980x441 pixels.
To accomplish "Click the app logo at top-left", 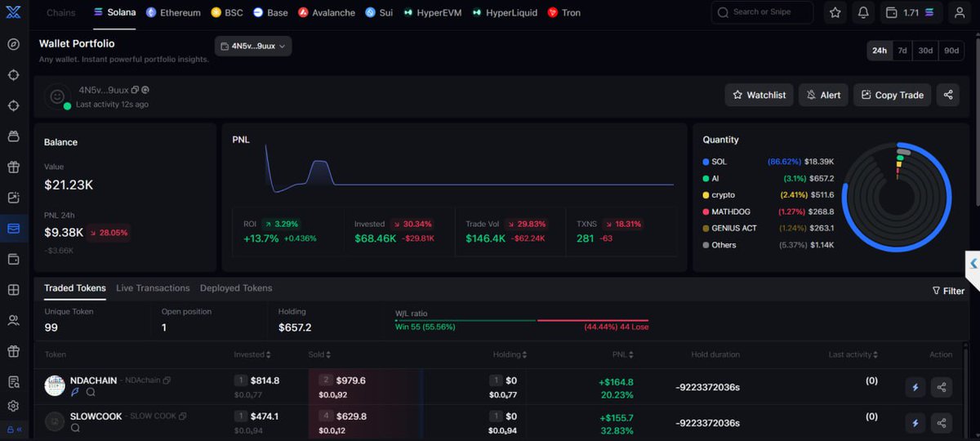I will point(13,12).
